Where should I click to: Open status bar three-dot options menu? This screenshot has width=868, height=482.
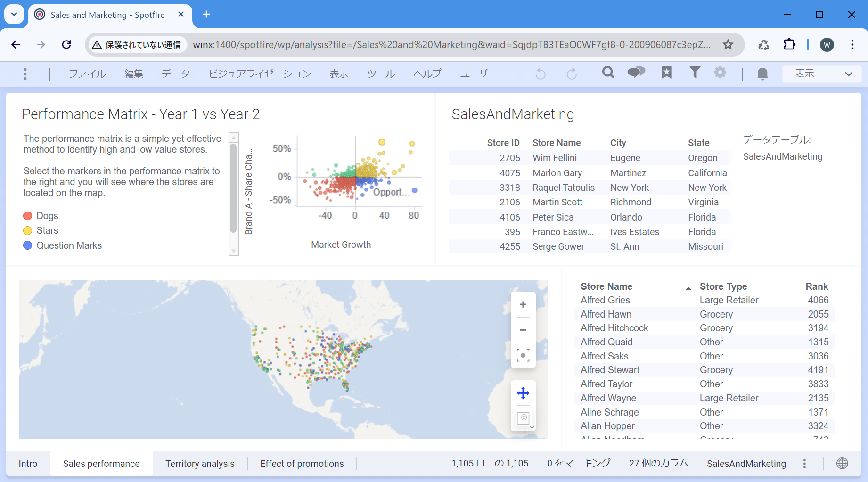pos(804,464)
